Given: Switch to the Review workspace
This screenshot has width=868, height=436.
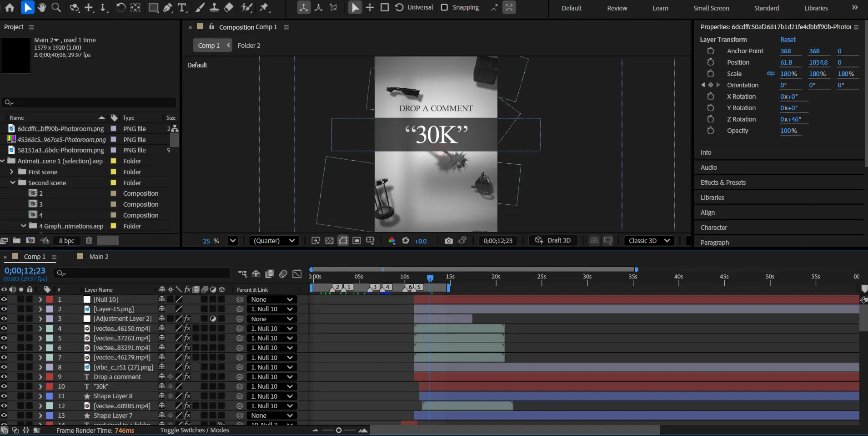Looking at the screenshot, I should [617, 8].
